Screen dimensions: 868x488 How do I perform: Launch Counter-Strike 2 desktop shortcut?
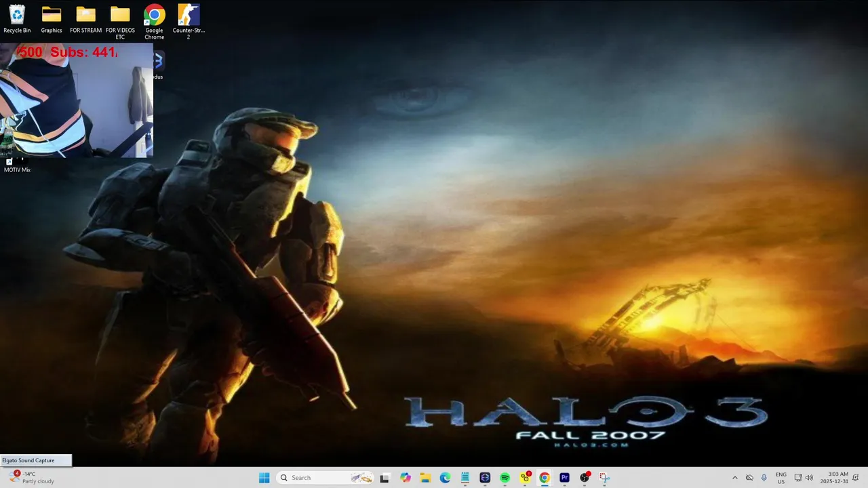point(189,22)
